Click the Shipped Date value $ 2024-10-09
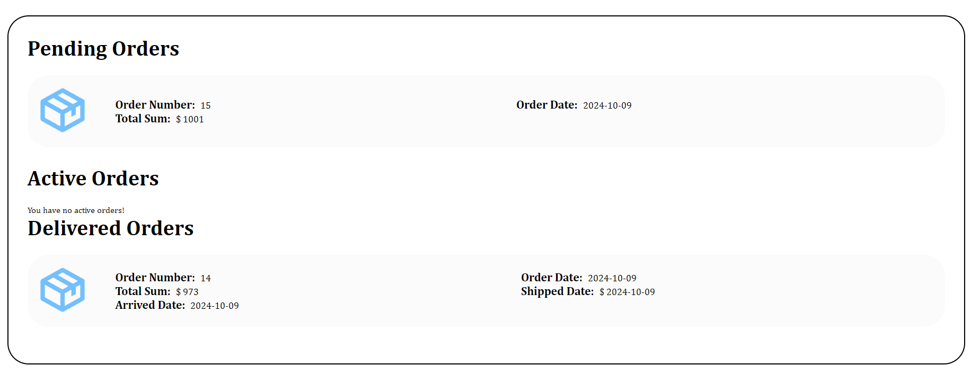Viewport: 980px width, 383px height. pos(627,292)
